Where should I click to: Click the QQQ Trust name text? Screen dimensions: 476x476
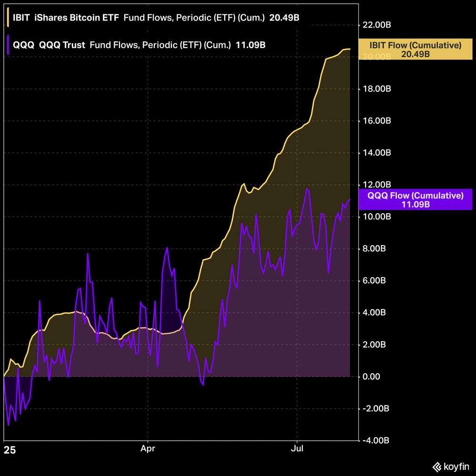(62, 45)
